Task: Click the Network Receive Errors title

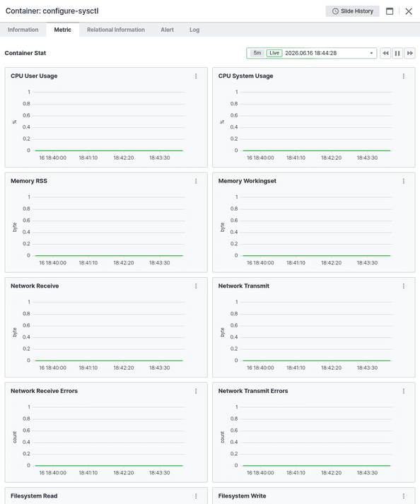Action: [44, 391]
